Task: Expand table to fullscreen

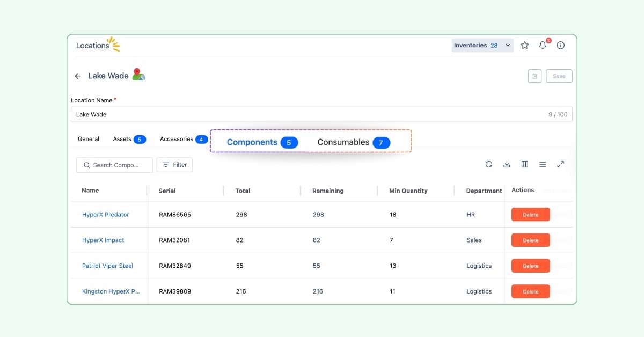Action: tap(560, 165)
